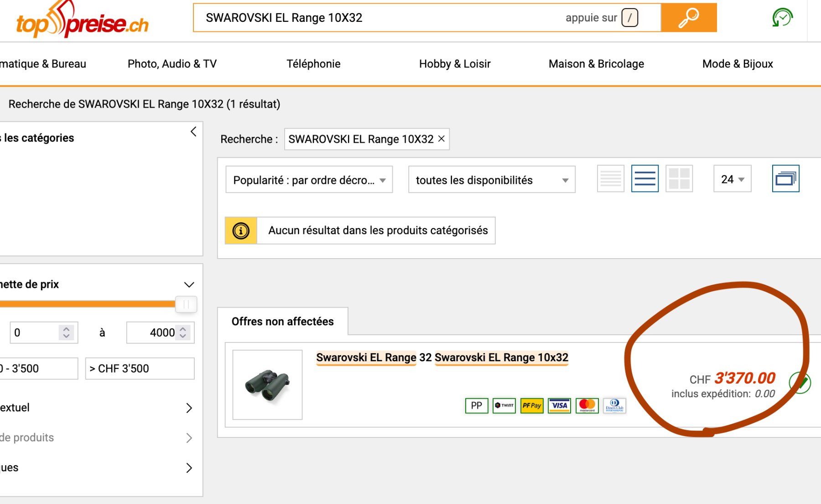The height and width of the screenshot is (504, 821).
Task: Click the stacked windows compare icon
Action: click(785, 179)
